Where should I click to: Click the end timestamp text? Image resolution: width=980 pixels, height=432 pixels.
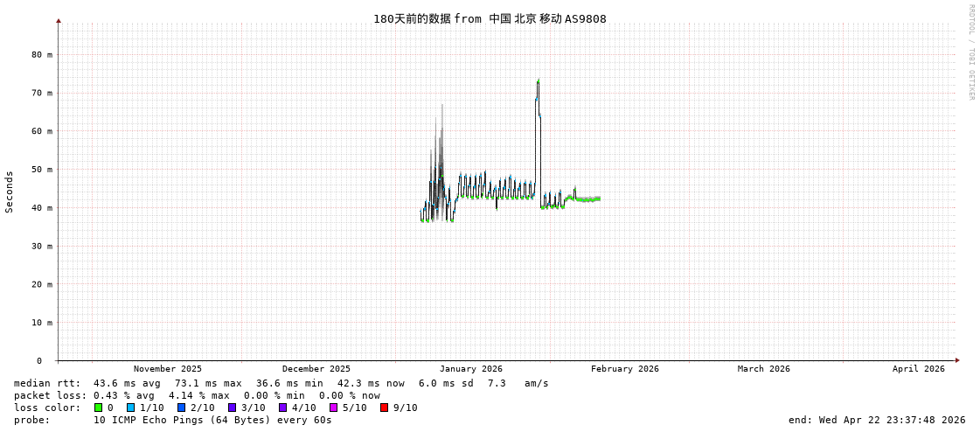click(x=876, y=420)
